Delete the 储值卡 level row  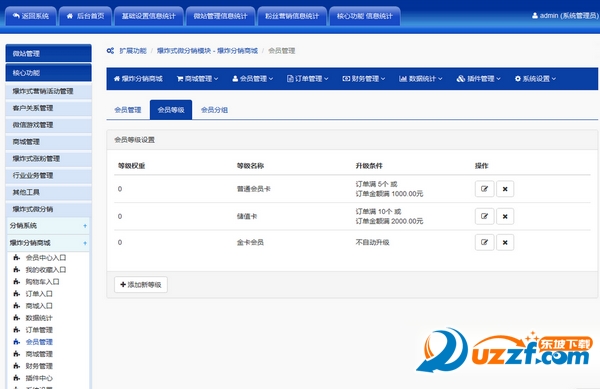coord(505,216)
